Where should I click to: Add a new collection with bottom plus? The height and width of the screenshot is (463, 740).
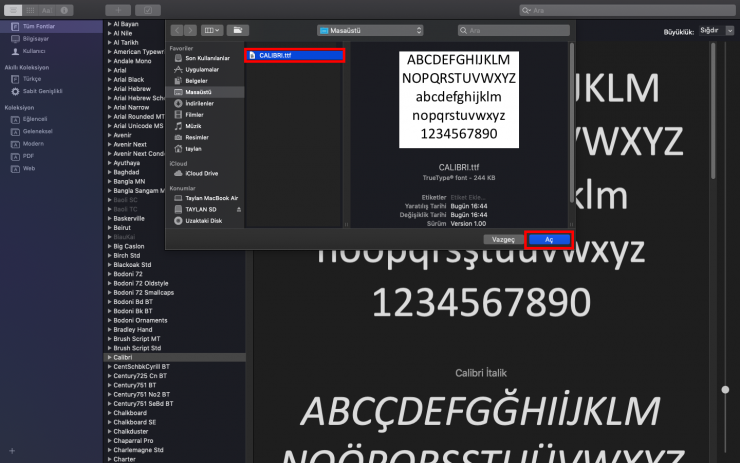(x=12, y=451)
